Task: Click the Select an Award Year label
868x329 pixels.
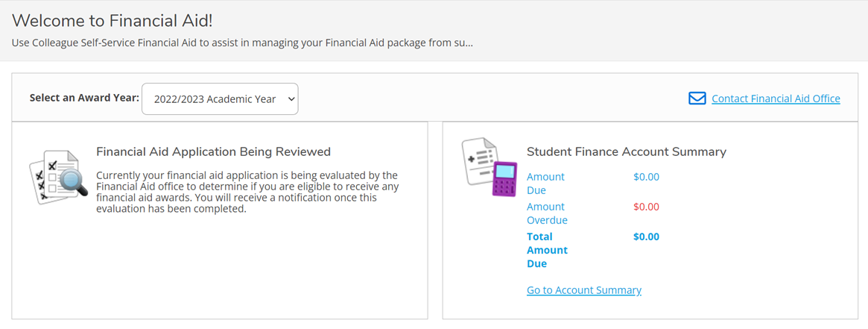Action: (x=84, y=98)
